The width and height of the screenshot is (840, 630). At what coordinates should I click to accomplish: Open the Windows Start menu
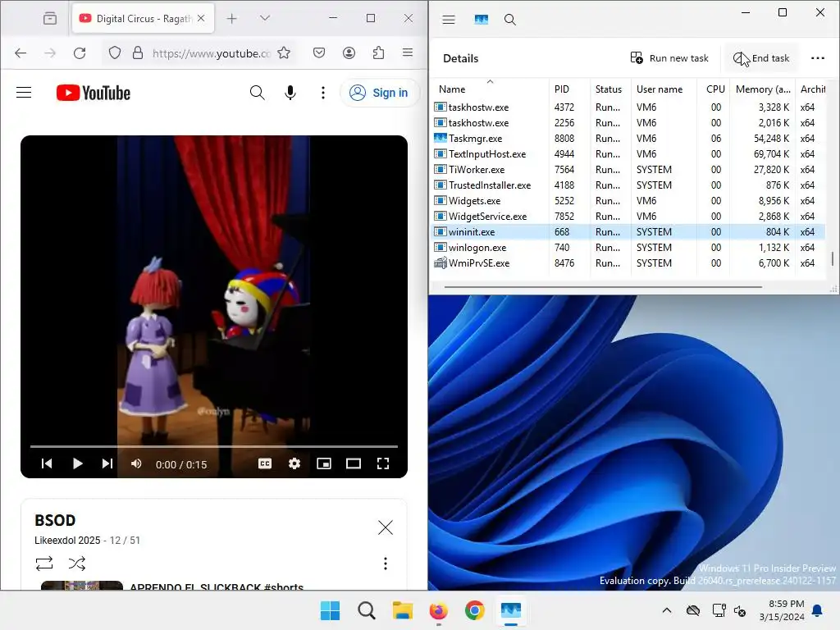coord(330,610)
